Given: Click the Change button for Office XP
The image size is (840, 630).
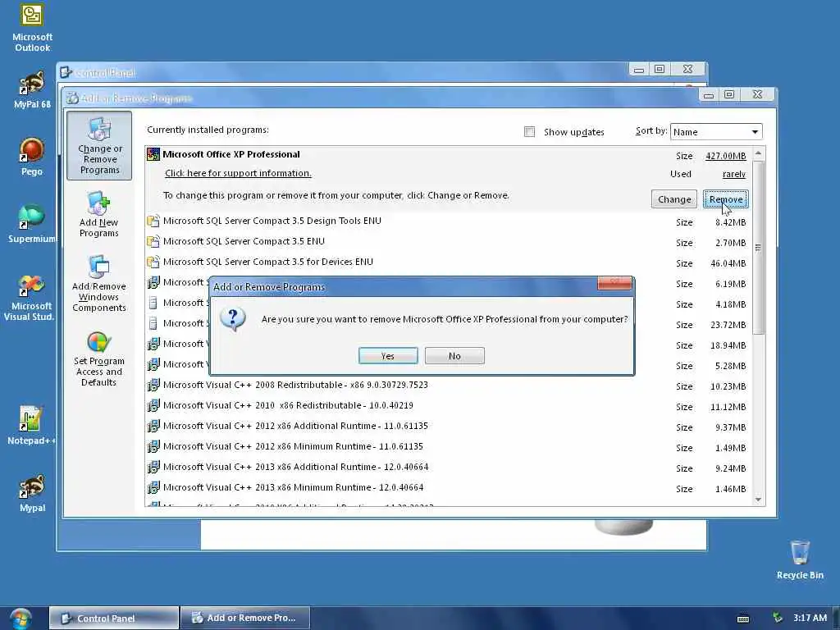Looking at the screenshot, I should [674, 199].
